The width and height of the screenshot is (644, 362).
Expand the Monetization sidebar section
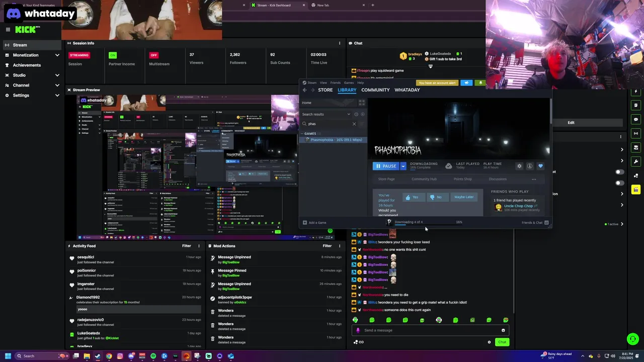pos(57,55)
